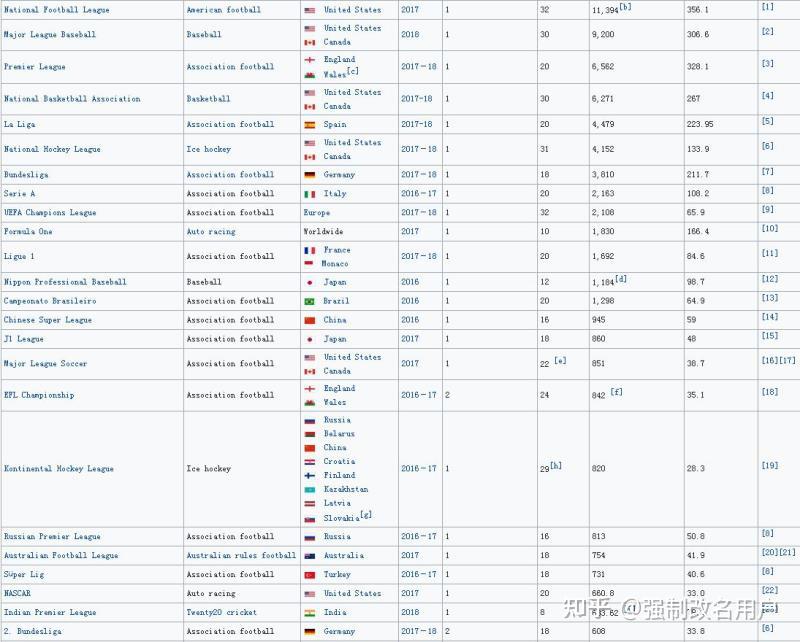The image size is (800, 642).
Task: Open the Serie A link
Action: click(19, 194)
